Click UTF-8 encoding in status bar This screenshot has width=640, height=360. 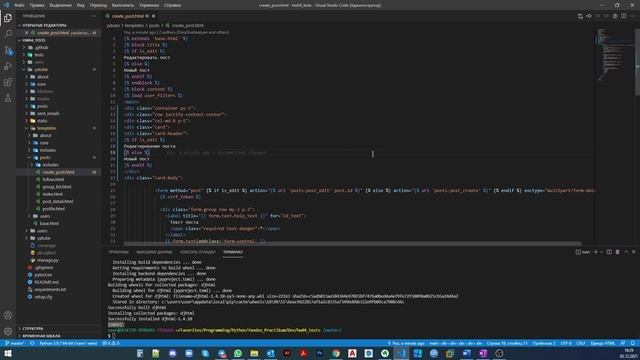click(566, 343)
